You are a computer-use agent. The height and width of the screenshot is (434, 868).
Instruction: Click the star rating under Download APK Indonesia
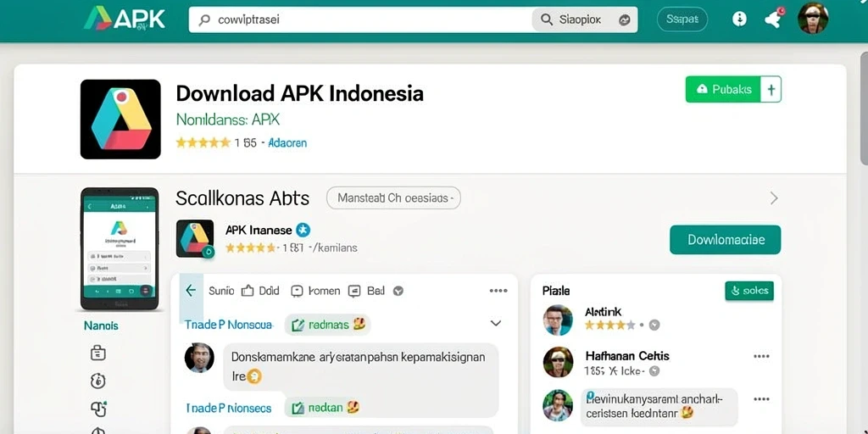pos(203,142)
